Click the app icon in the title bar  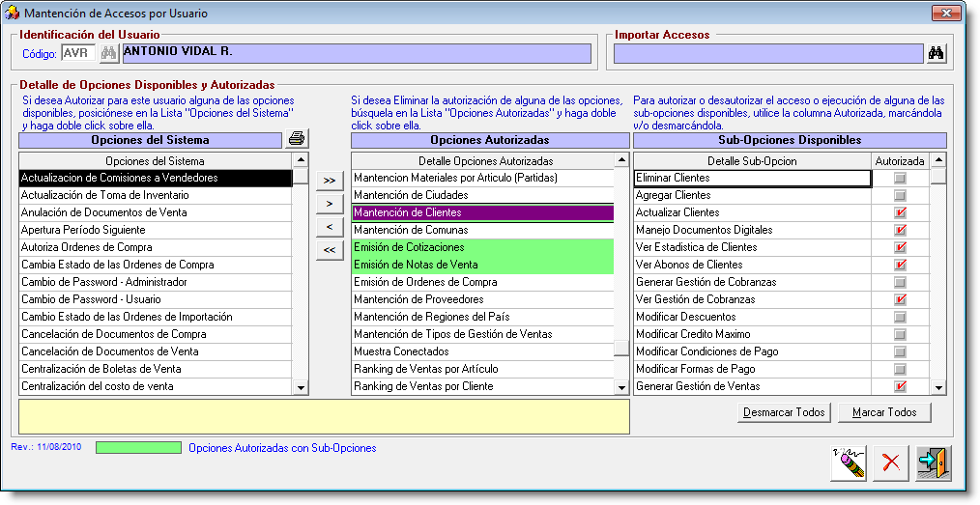coord(12,14)
